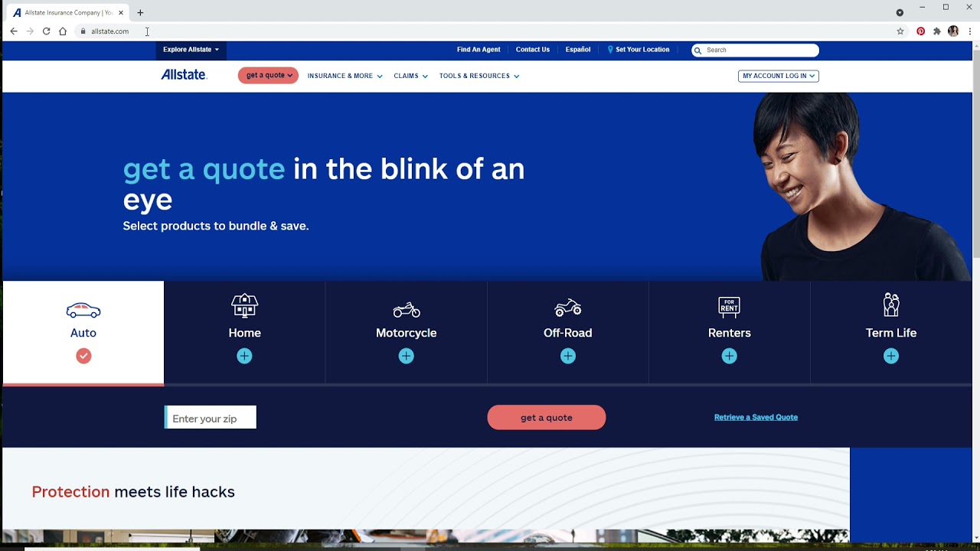The width and height of the screenshot is (980, 551).
Task: Go back with browser back arrow
Action: [x=14, y=31]
